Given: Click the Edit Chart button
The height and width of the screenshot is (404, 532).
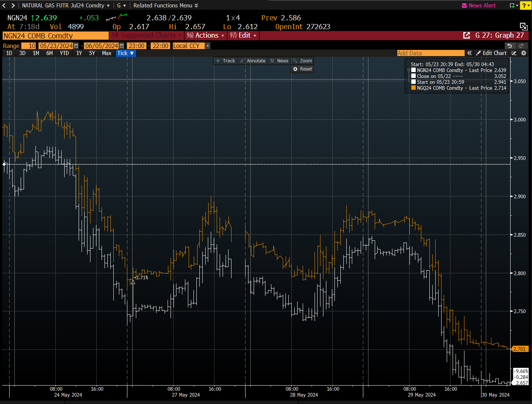Looking at the screenshot, I should (491, 53).
